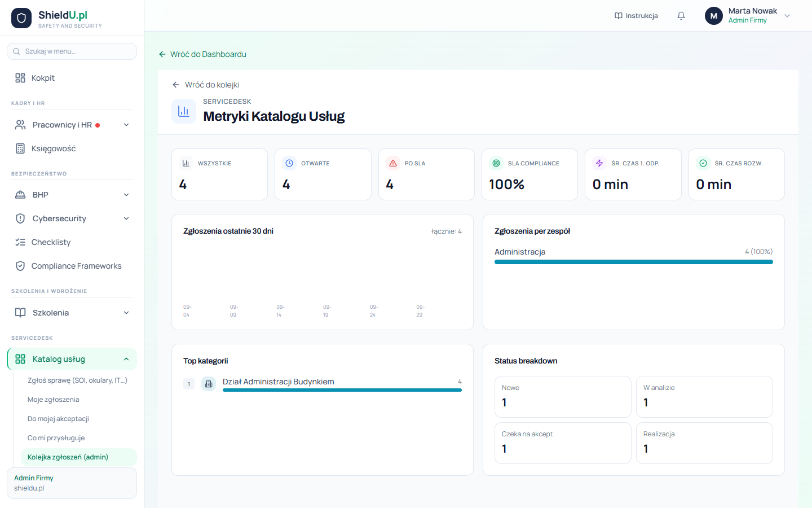This screenshot has width=812, height=508.
Task: Open Do mojej akceptacji menu item
Action: [x=78, y=419]
